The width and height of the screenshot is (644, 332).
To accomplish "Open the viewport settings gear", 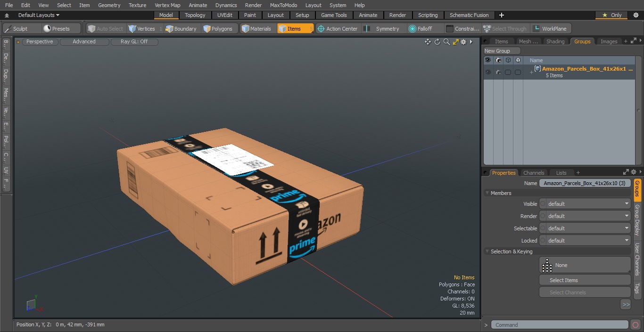I will click(x=463, y=42).
